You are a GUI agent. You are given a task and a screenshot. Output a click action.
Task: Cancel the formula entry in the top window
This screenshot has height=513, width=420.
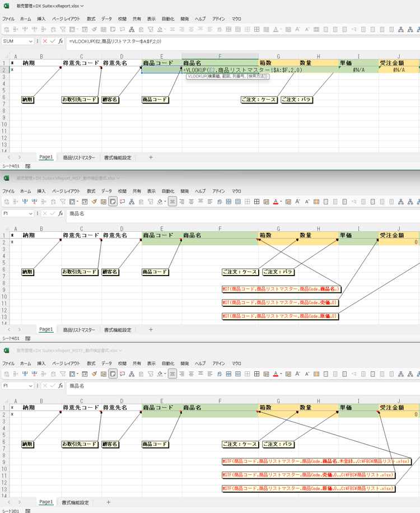45,41
